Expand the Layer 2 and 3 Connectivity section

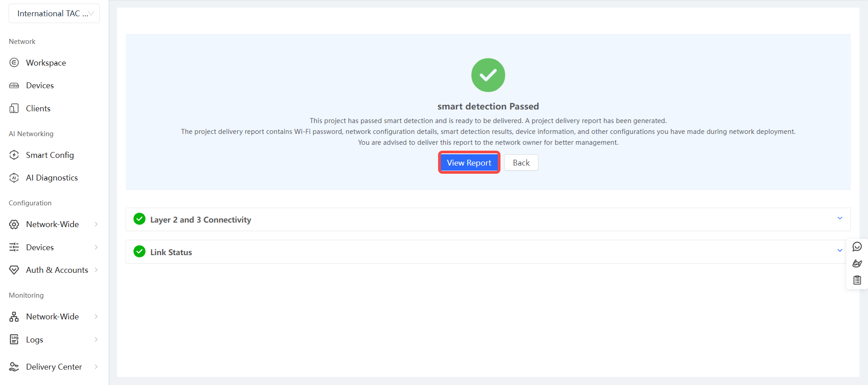pos(840,218)
